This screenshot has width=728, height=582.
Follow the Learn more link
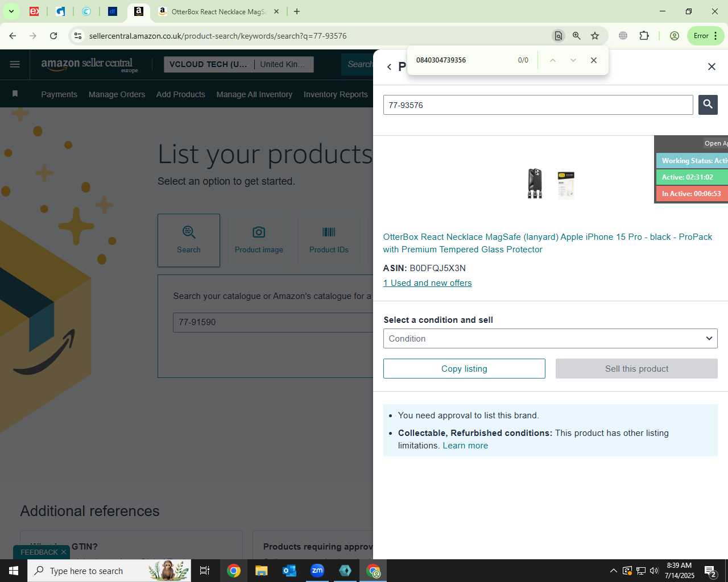pos(465,446)
